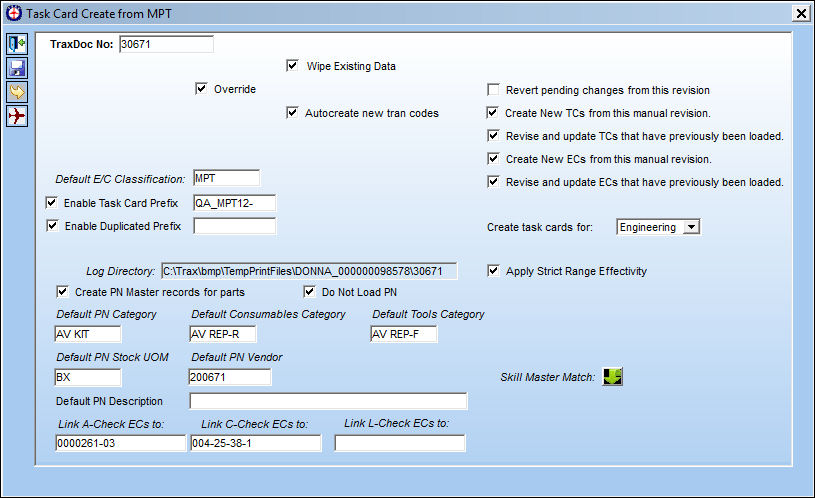This screenshot has width=815, height=498.
Task: Click the empty Link L-Check ECs field
Action: 400,443
